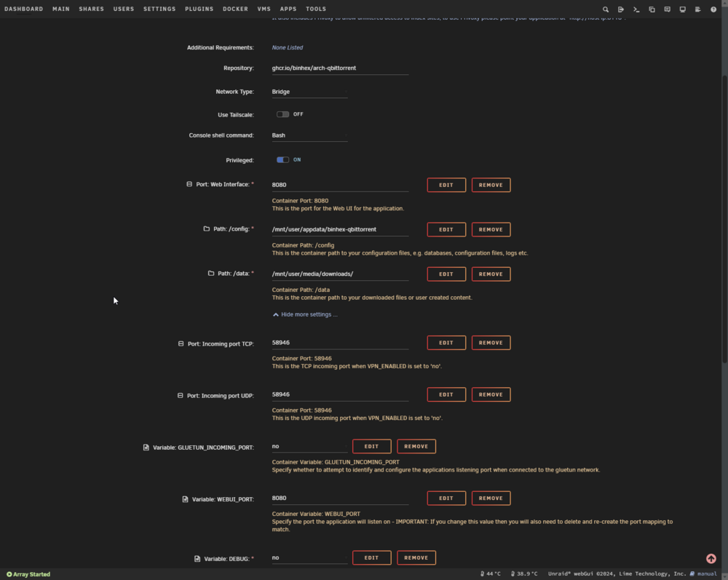Screen dimensions: 728x580
Task: Click the WEBUI_PORT value input
Action: [x=340, y=498]
